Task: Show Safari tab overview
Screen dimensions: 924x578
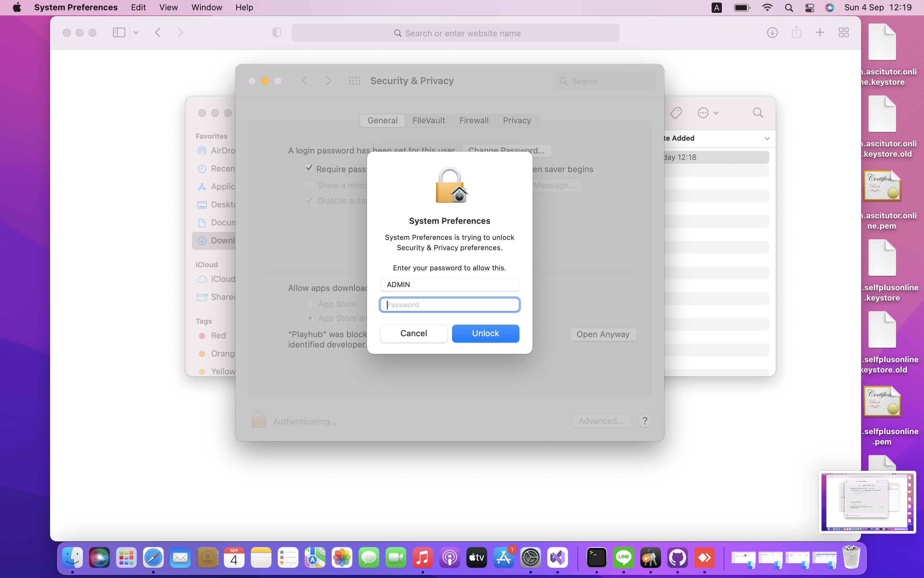Action: click(843, 32)
